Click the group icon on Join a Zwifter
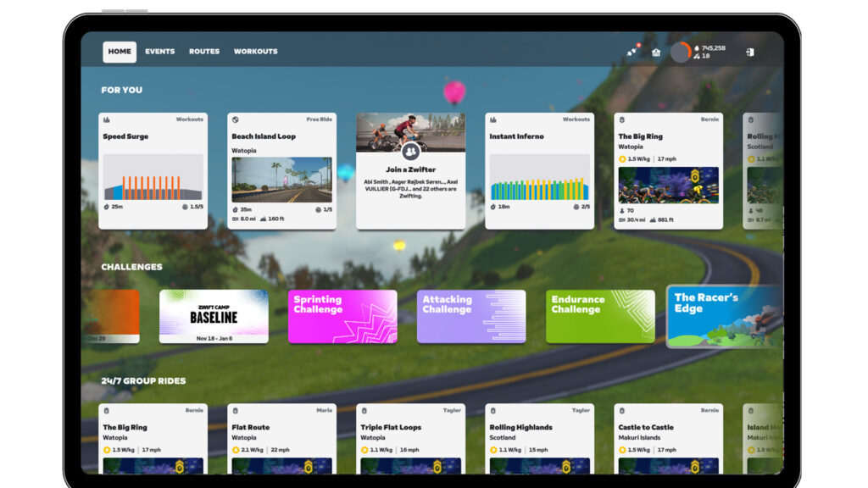 (x=411, y=151)
